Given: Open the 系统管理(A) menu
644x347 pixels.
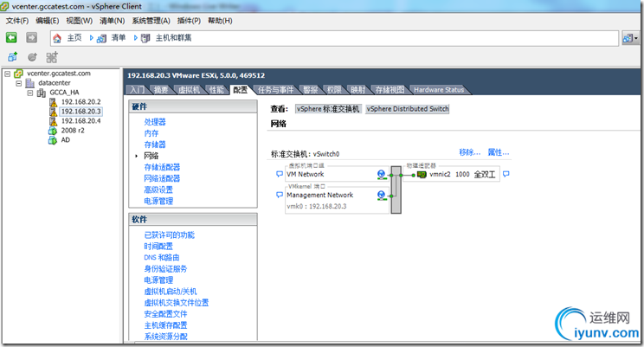Looking at the screenshot, I should [x=151, y=21].
